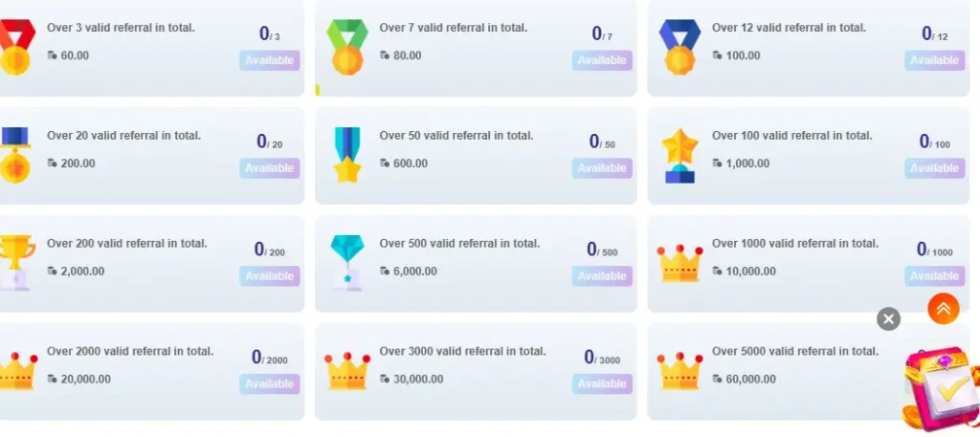Claim the 20,000.00 reward Available button

point(269,384)
